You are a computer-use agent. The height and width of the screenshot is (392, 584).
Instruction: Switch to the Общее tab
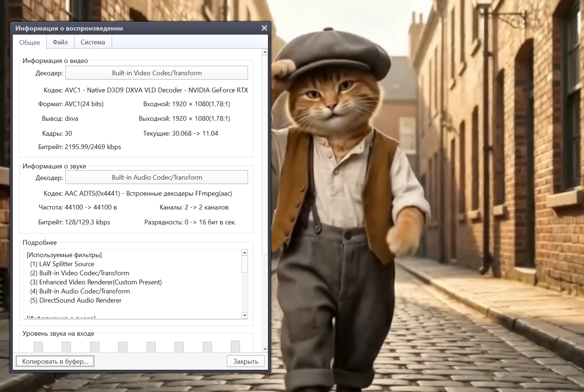coord(29,42)
